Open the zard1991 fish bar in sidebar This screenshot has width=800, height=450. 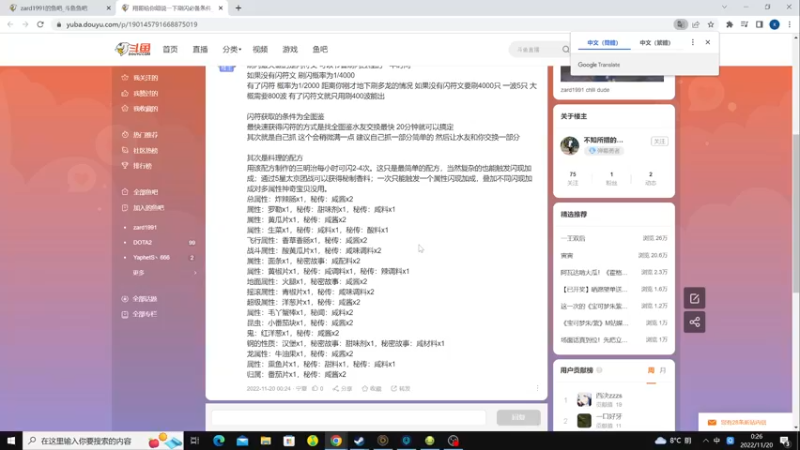coord(145,228)
